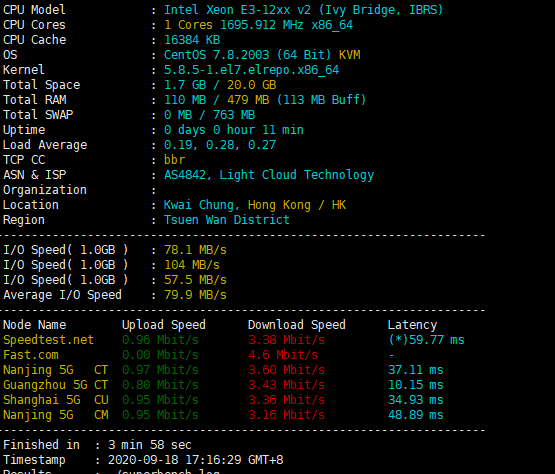Screen dimensions: 555x474
Task: Click the AS4842 Light Cloud Technology text
Action: click(269, 175)
